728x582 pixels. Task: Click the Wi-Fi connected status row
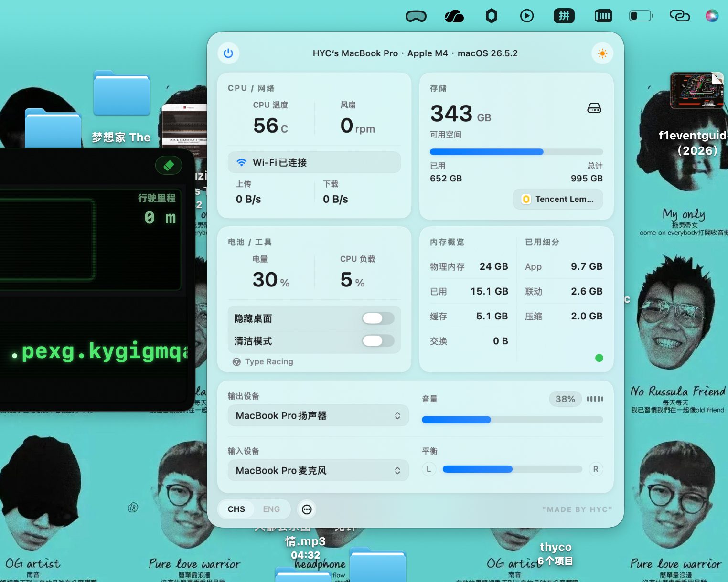point(314,162)
